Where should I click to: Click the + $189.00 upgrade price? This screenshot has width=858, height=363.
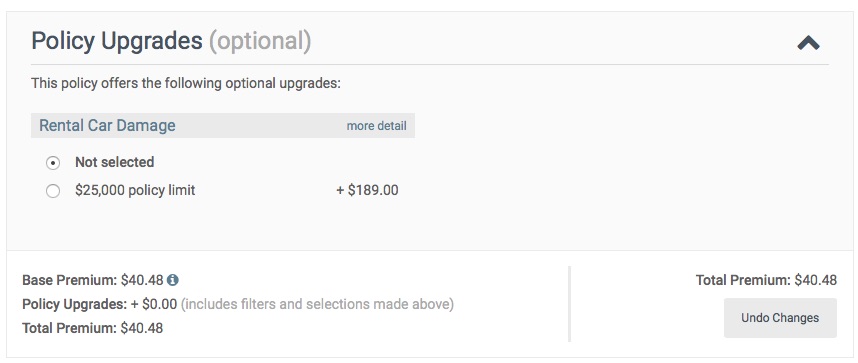367,191
